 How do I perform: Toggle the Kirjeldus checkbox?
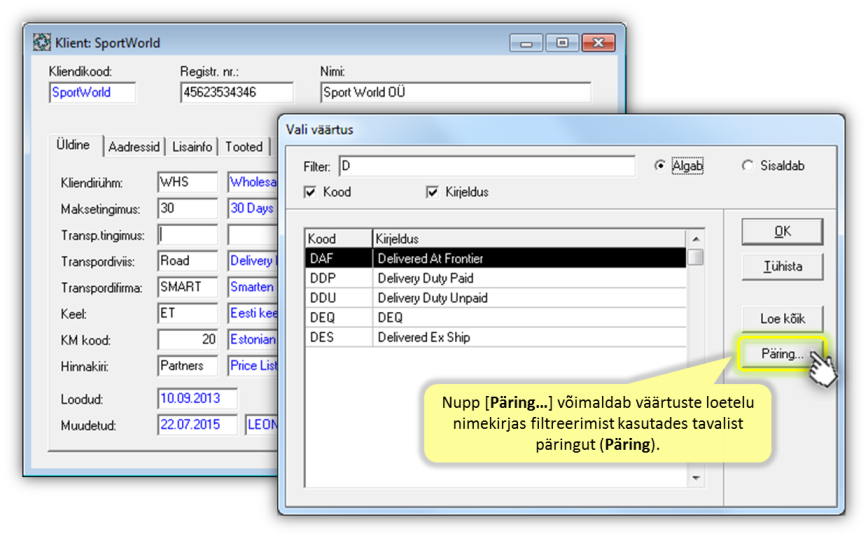[433, 192]
